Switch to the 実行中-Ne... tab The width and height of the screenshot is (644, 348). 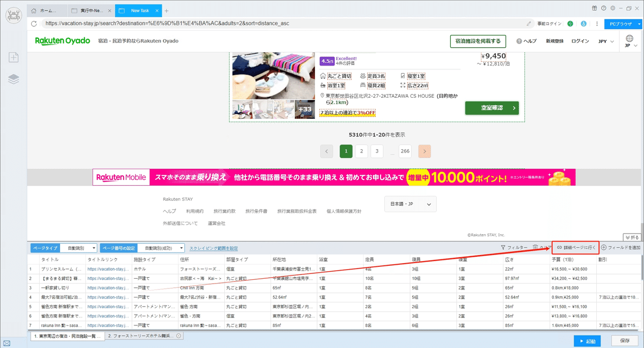(x=91, y=11)
